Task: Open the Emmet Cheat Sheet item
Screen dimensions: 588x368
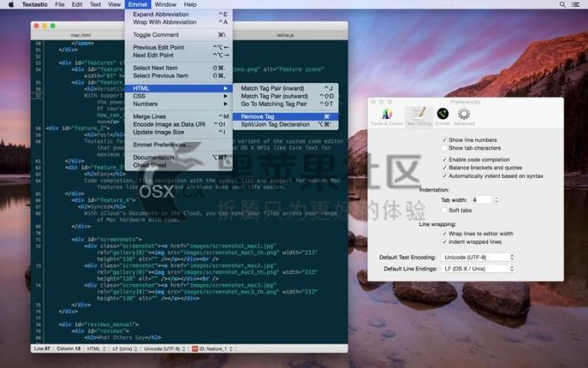Action: (x=179, y=165)
